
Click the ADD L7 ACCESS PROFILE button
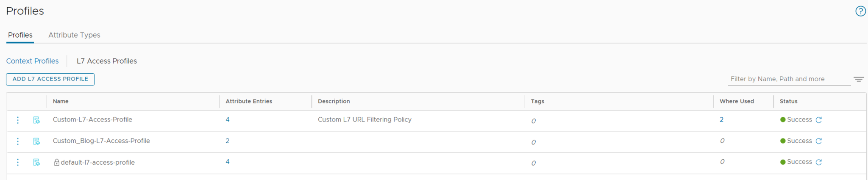click(x=50, y=79)
